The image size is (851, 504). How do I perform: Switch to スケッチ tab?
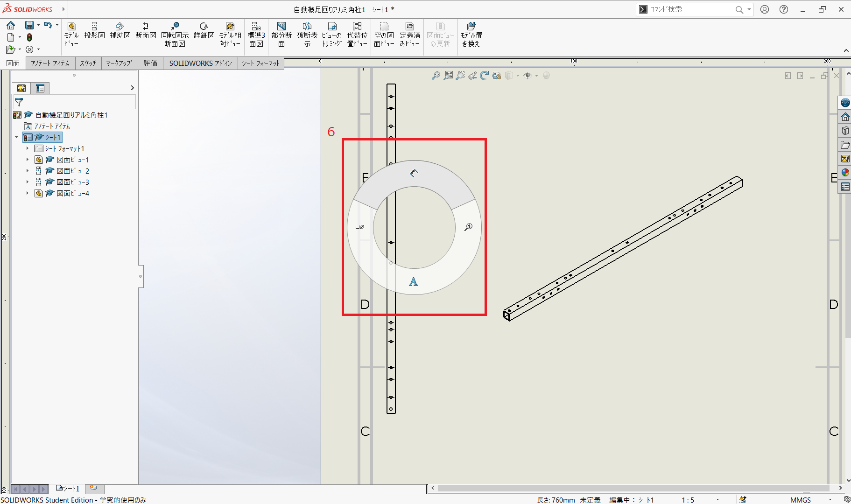(88, 63)
